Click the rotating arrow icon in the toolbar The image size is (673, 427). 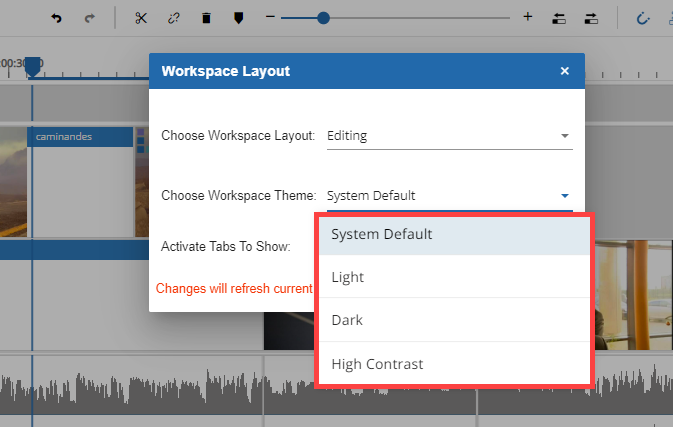[644, 18]
